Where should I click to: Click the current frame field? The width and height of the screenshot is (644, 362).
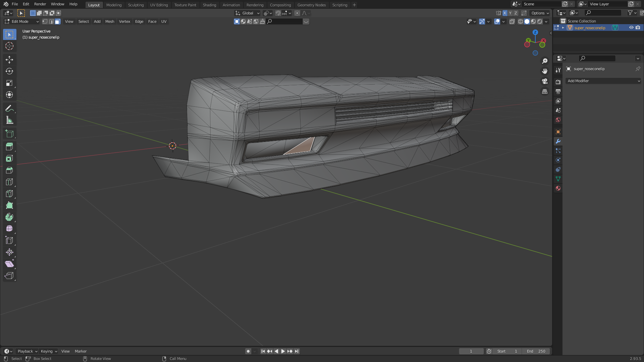[x=471, y=351]
